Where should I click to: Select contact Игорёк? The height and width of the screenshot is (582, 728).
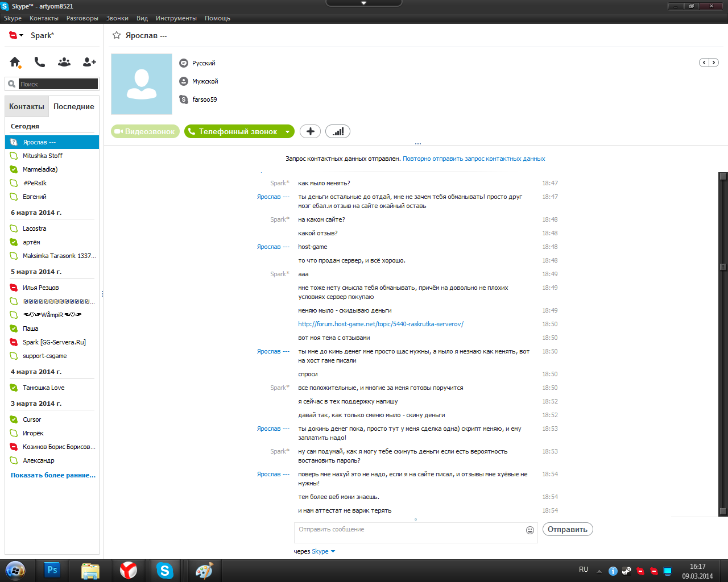tap(52, 433)
